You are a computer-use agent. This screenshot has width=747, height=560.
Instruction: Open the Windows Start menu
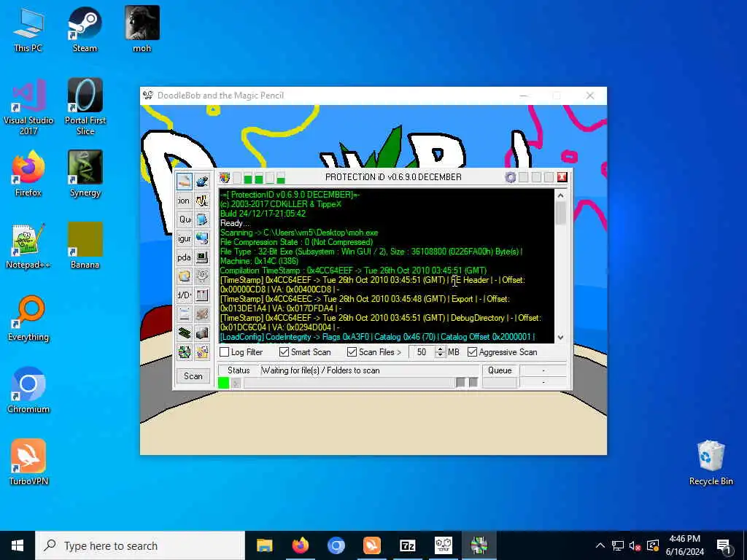click(x=18, y=545)
